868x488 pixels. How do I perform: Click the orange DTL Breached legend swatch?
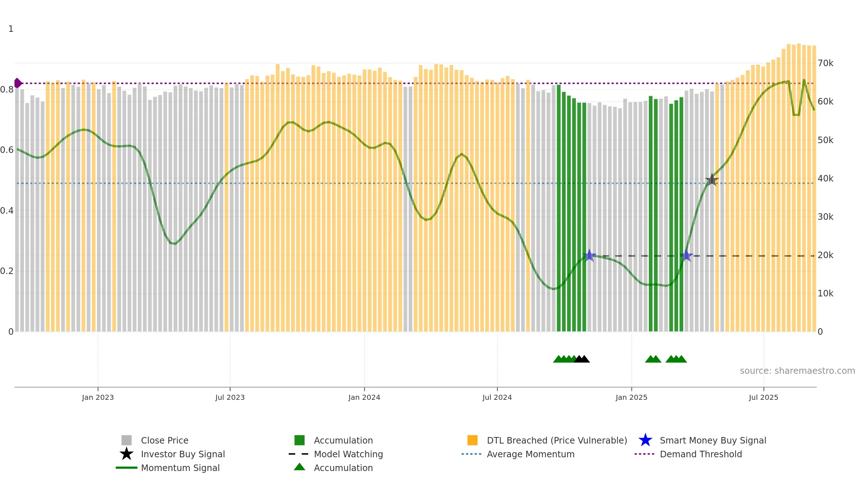click(472, 440)
